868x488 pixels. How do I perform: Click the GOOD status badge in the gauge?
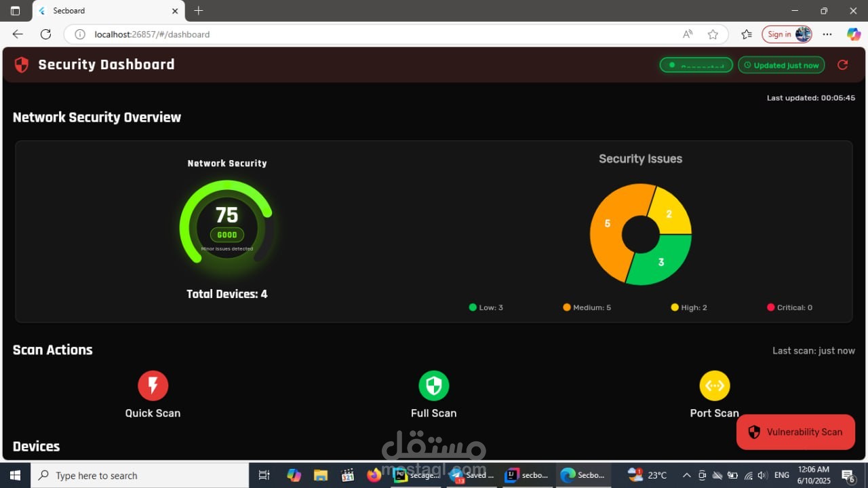[227, 235]
